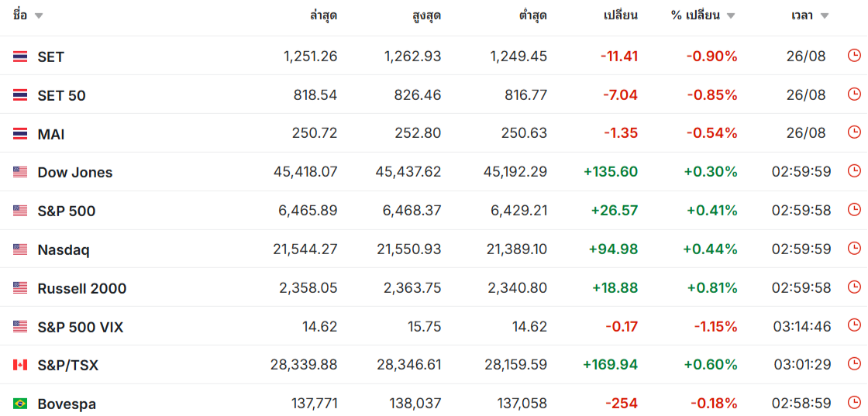Sort by name using ชื่อ arrow
Viewport: 868px width, 416px height.
pos(38,16)
